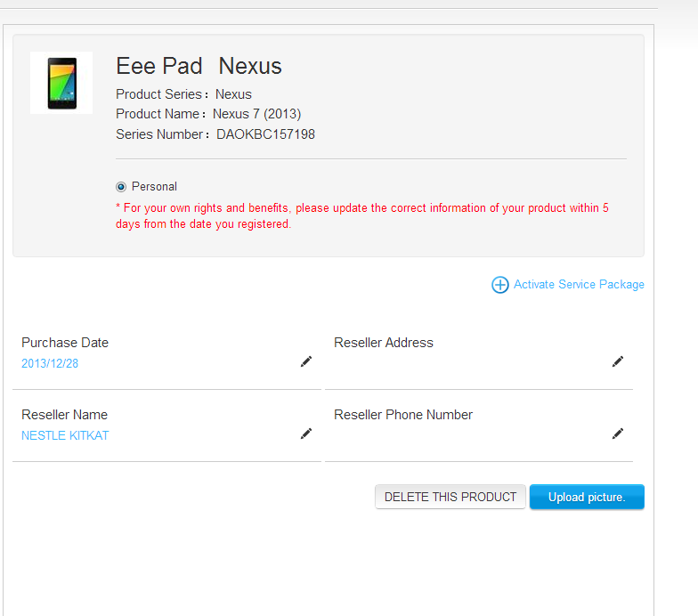The width and height of the screenshot is (698, 616).
Task: Click the serial number DAOKBC157198
Action: (265, 134)
